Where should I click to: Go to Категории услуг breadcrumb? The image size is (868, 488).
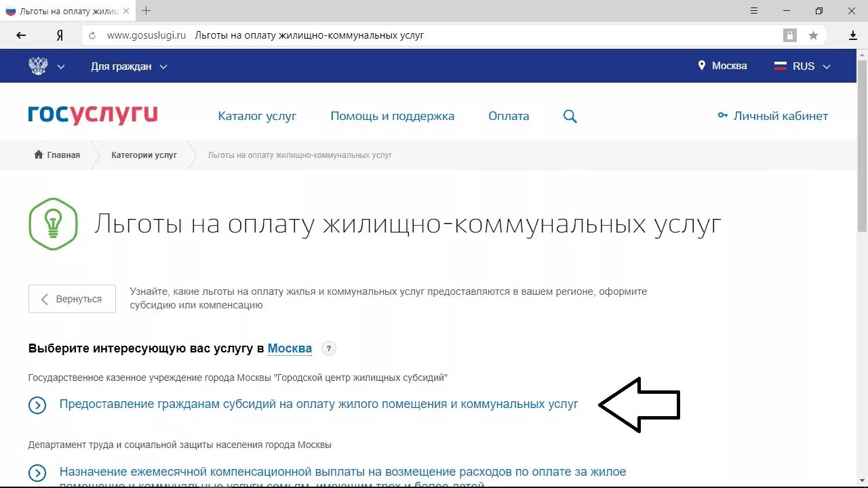click(144, 155)
